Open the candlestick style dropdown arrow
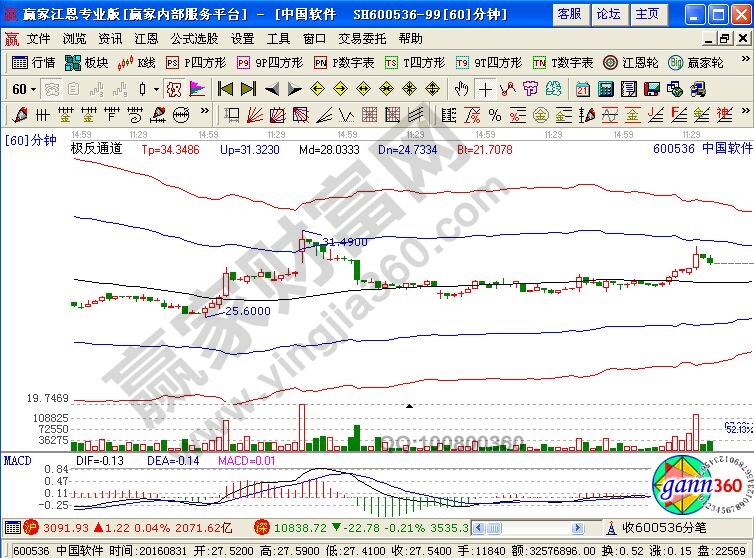The width and height of the screenshot is (754, 558). click(x=155, y=88)
